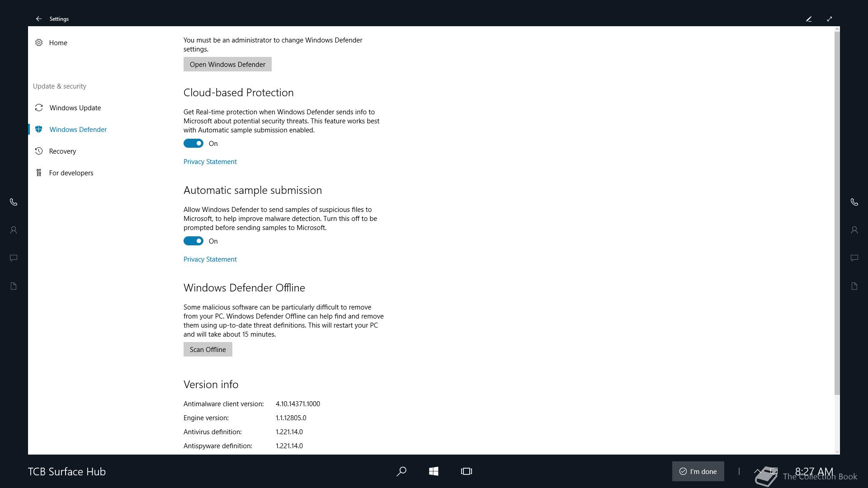Open the Start menu Windows logo

(434, 471)
